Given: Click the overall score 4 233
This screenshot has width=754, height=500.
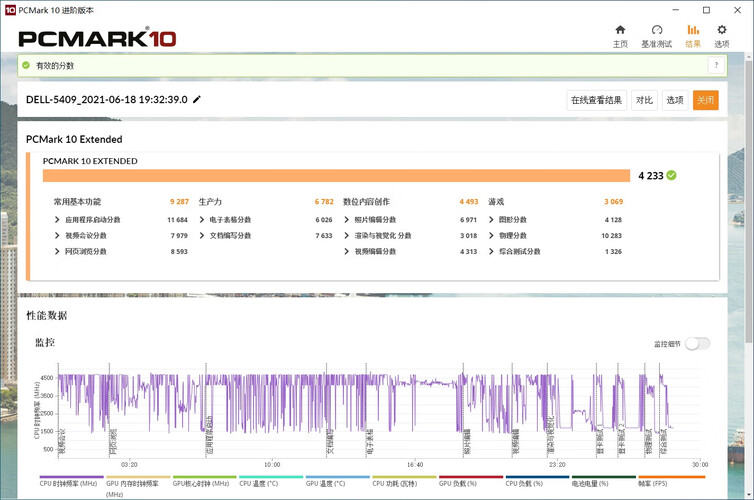Looking at the screenshot, I should coord(651,175).
